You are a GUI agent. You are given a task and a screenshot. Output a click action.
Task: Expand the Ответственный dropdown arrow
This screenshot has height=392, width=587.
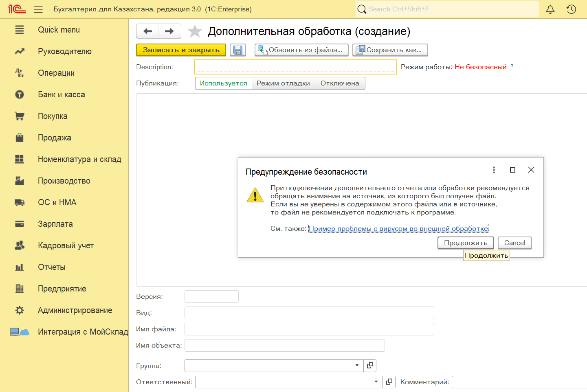376,382
